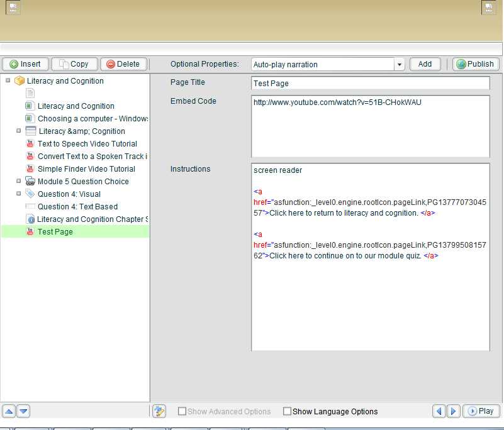Collapse the Literacy and Cognition root node
Screen dimensions: 504x430
[8, 80]
